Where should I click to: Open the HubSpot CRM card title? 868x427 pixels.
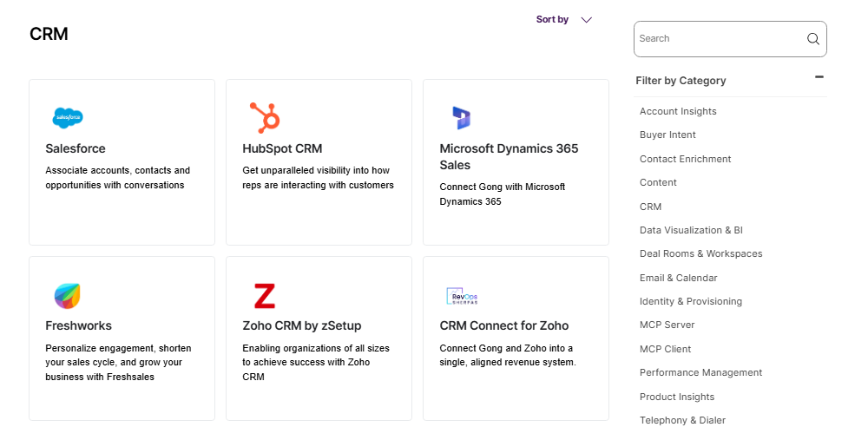coord(282,148)
